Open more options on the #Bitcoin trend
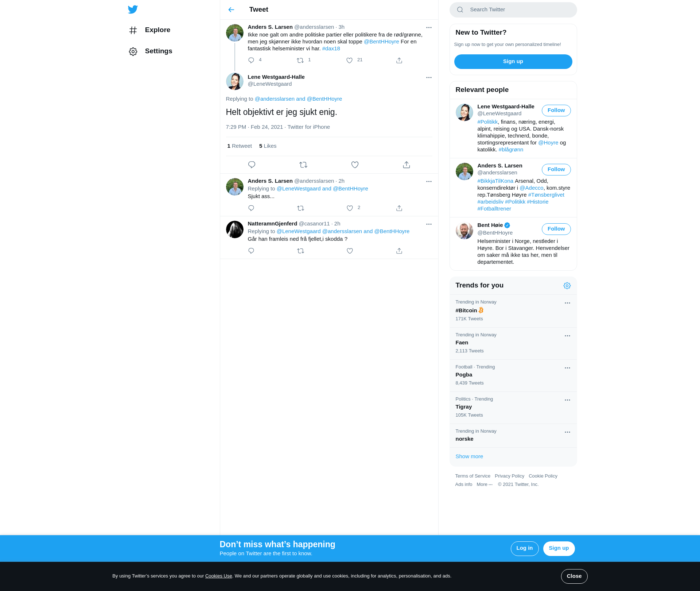This screenshot has height=591, width=700. tap(567, 303)
